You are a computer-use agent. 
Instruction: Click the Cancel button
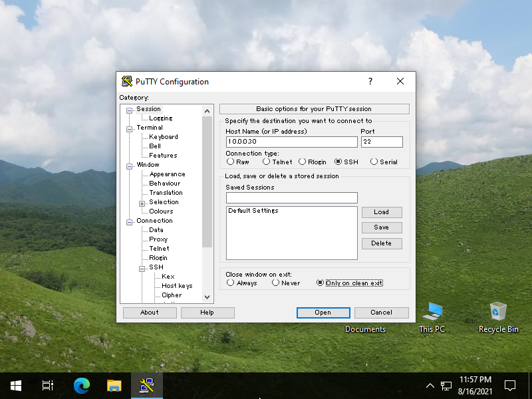381,313
